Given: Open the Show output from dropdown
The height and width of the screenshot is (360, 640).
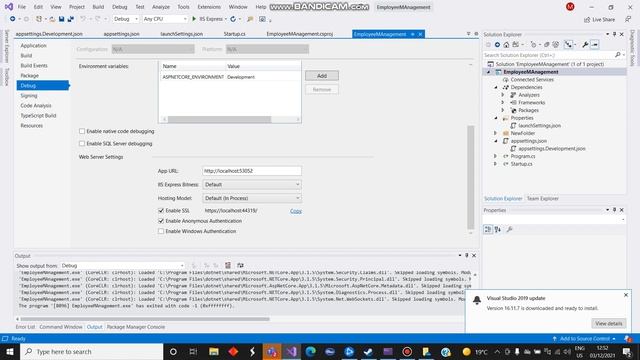Looking at the screenshot, I should [123, 265].
